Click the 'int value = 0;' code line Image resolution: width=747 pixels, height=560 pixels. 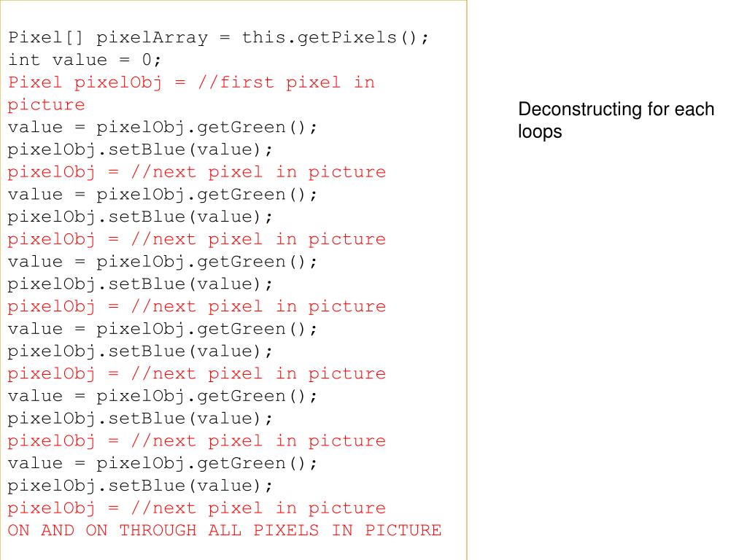click(85, 60)
